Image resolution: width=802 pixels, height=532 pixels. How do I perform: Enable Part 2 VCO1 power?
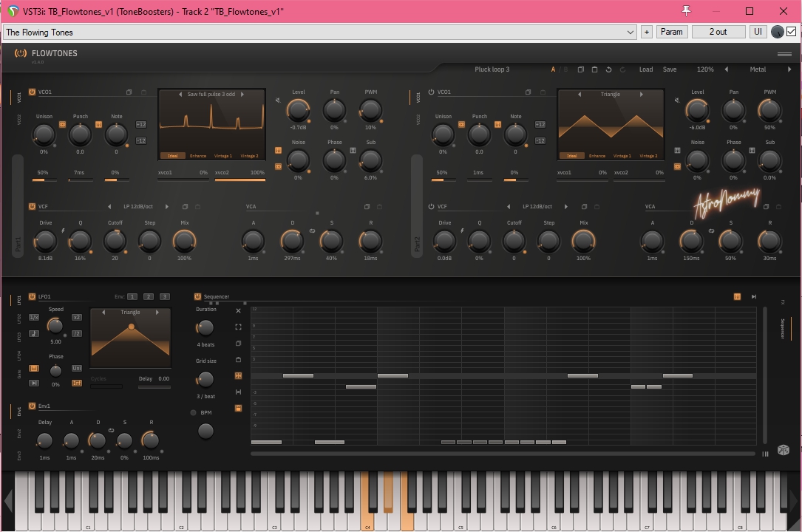tap(431, 92)
